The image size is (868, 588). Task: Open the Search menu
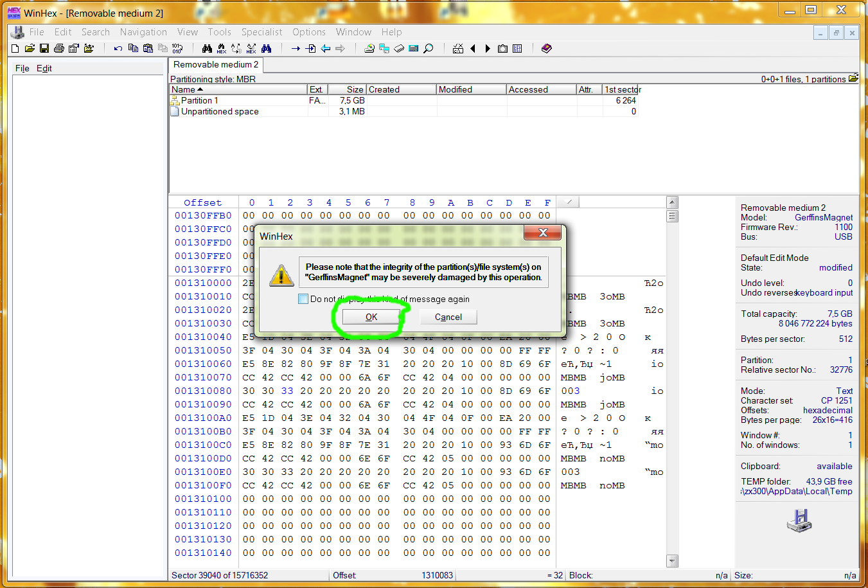click(95, 31)
